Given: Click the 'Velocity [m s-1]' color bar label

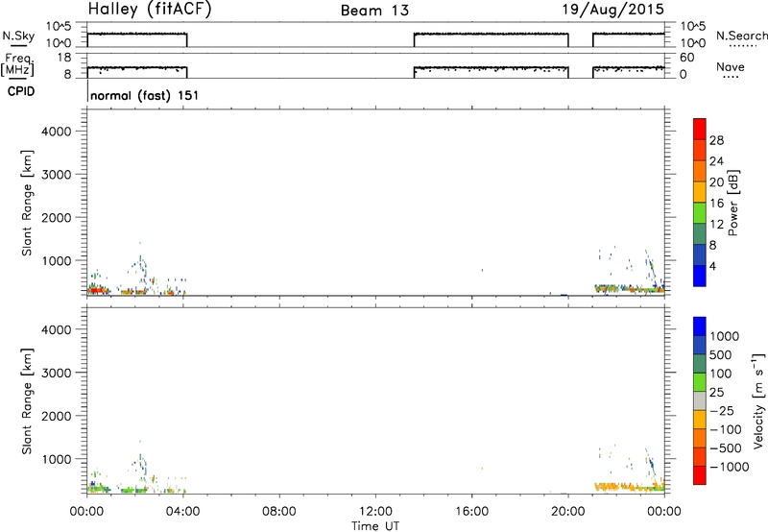Looking at the screenshot, I should click(x=758, y=400).
